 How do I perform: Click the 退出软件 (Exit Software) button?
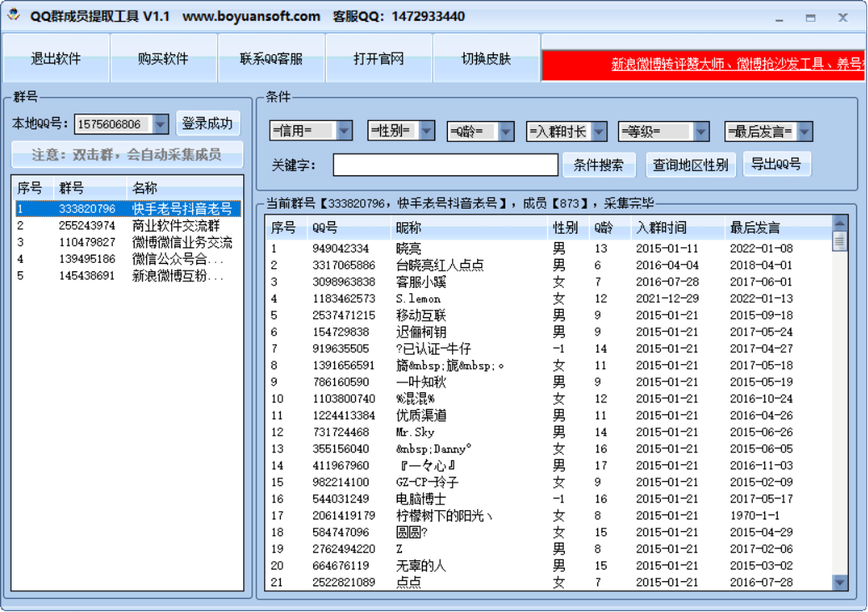pos(55,58)
